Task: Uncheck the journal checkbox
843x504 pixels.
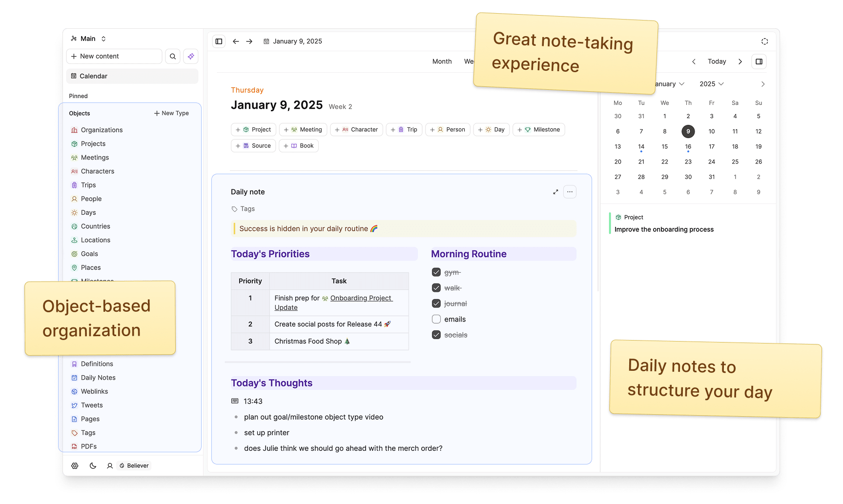Action: (x=436, y=304)
